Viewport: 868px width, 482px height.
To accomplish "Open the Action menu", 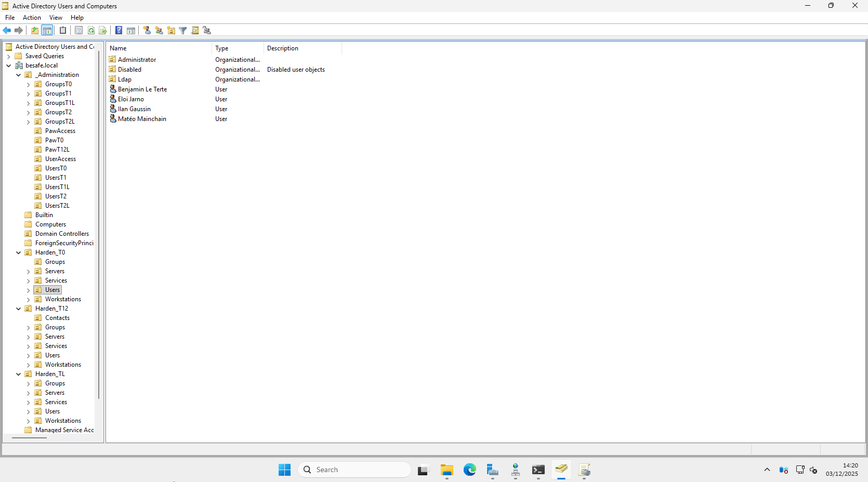I will pos(32,18).
